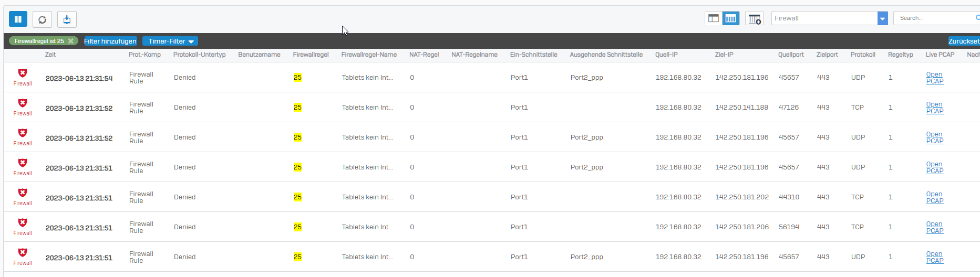
Task: Click the Firewall log module combo box
Action: pyautogui.click(x=824, y=18)
